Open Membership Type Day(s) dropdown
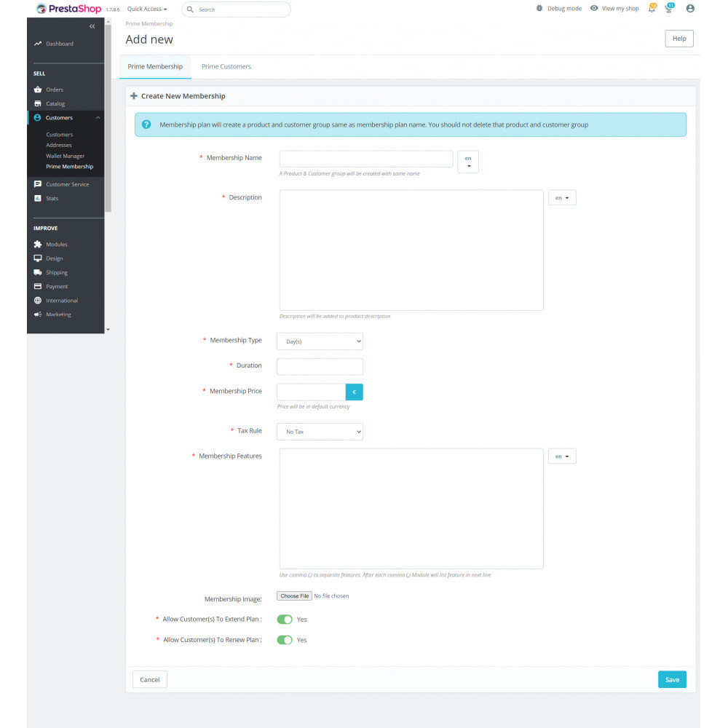Screen dimensions: 728x728 click(320, 341)
